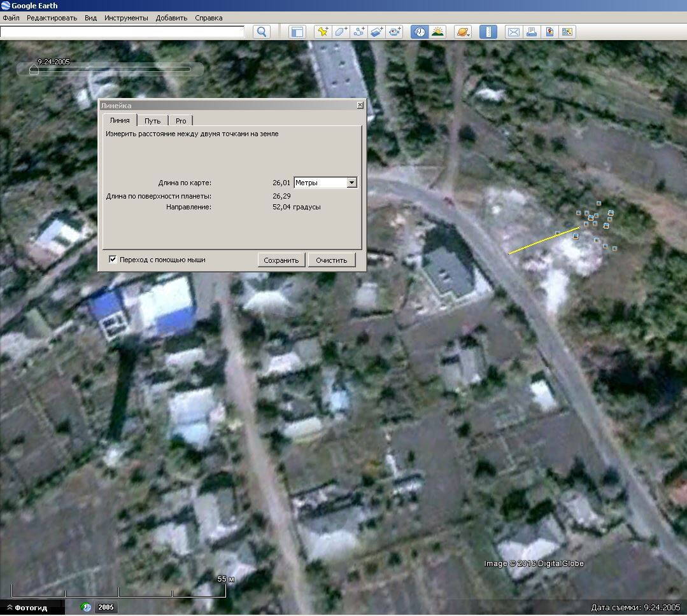Select the add path tool
This screenshot has width=687, height=616.
coord(359,32)
